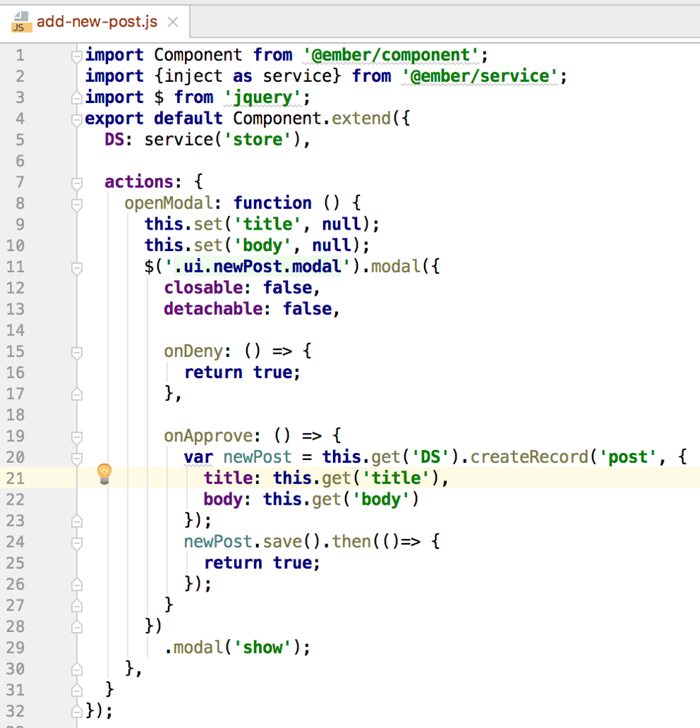Click 'inject' on line 2

click(193, 76)
